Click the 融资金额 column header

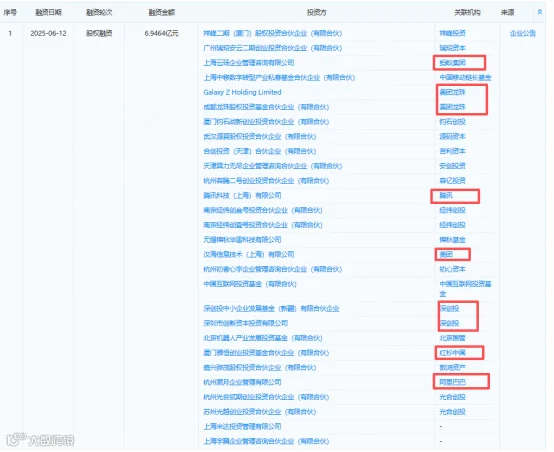coord(161,12)
